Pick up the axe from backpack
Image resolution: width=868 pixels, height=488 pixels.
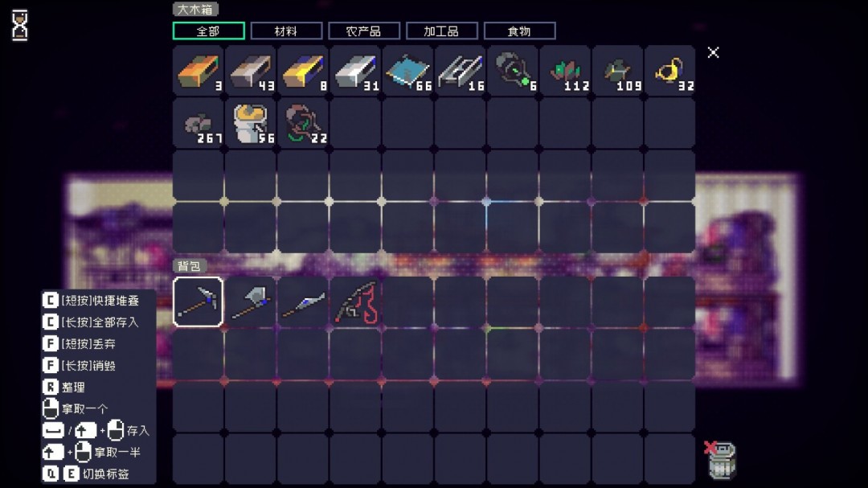250,301
